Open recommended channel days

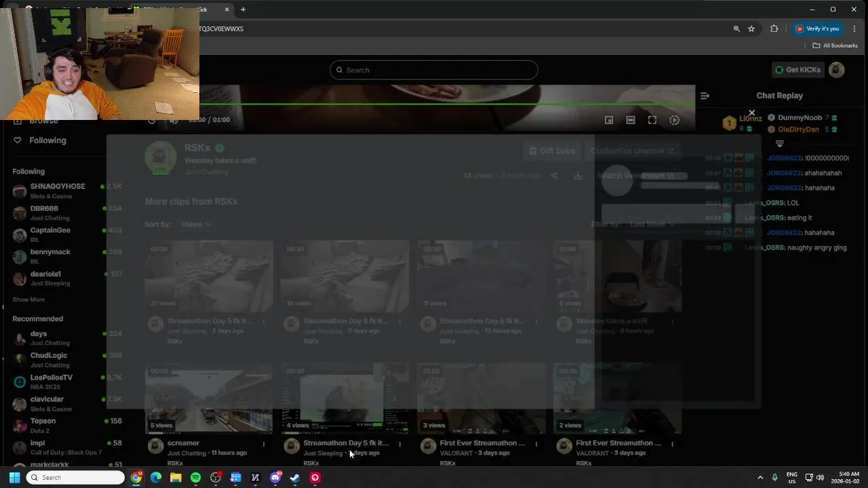click(x=66, y=338)
